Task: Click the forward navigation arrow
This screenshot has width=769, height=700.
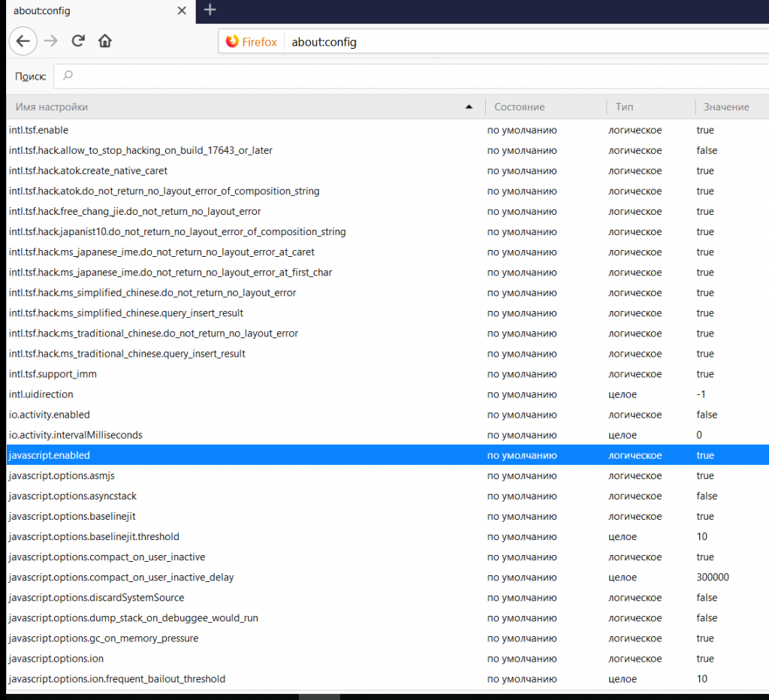Action: point(50,41)
